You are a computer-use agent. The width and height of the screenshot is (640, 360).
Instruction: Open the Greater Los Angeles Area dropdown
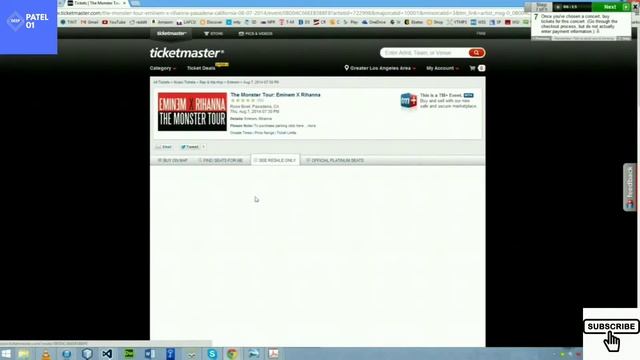pyautogui.click(x=380, y=68)
